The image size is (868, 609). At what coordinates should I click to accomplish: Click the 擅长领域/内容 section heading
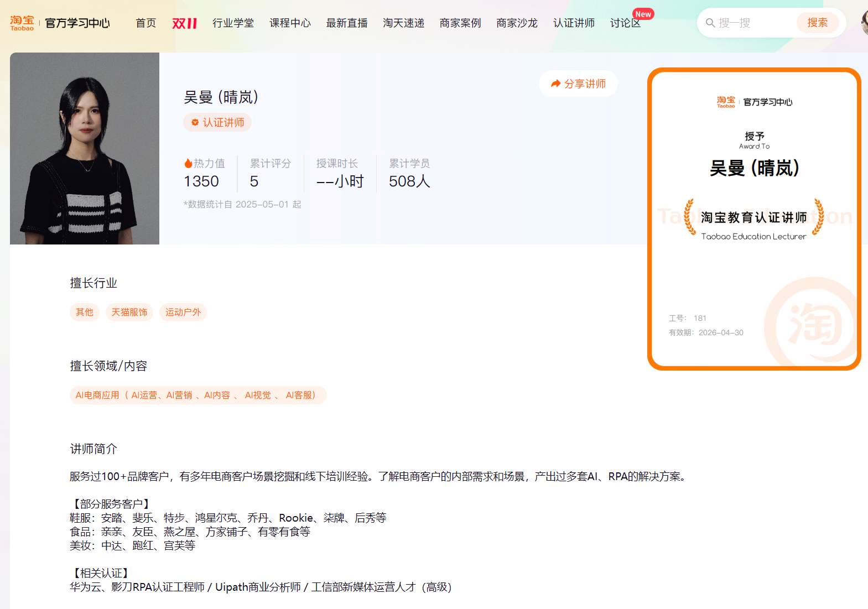click(x=108, y=366)
